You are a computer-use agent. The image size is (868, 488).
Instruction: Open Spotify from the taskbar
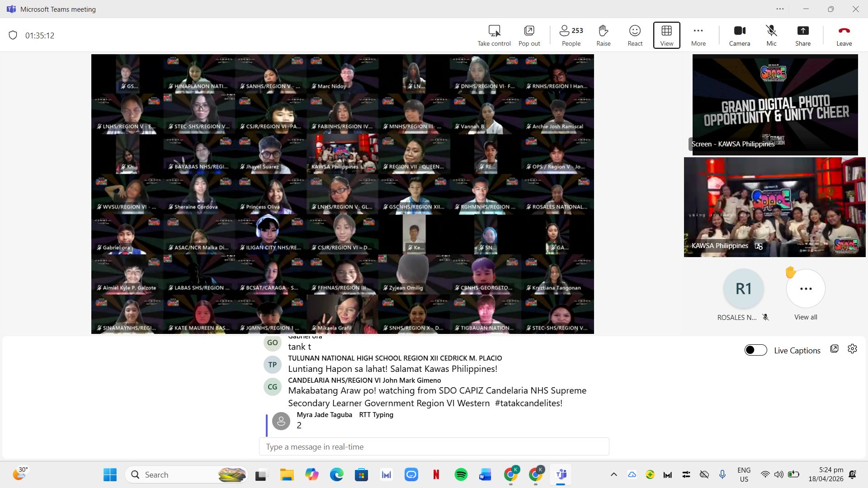pyautogui.click(x=461, y=475)
